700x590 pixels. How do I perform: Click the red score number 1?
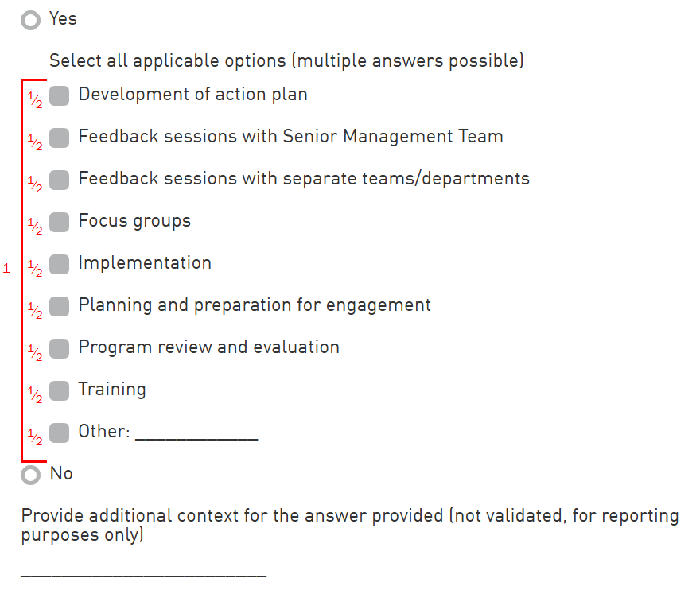[x=7, y=269]
